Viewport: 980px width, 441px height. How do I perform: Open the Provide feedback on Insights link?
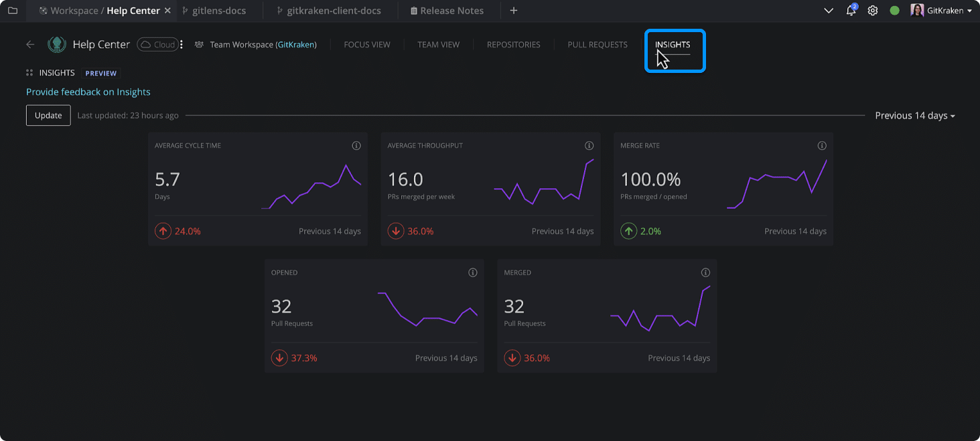[88, 92]
